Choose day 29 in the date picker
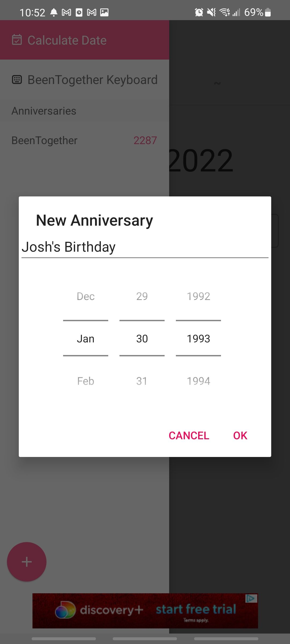The height and width of the screenshot is (644, 290). click(142, 296)
